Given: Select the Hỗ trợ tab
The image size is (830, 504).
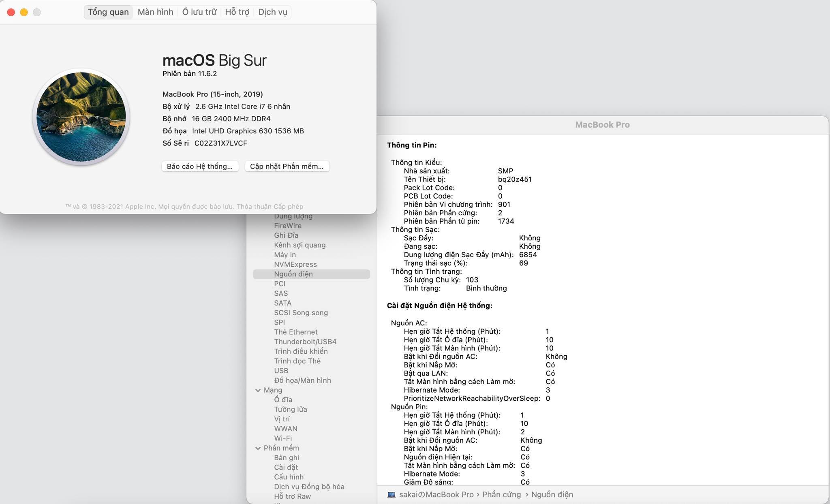Looking at the screenshot, I should click(x=237, y=12).
